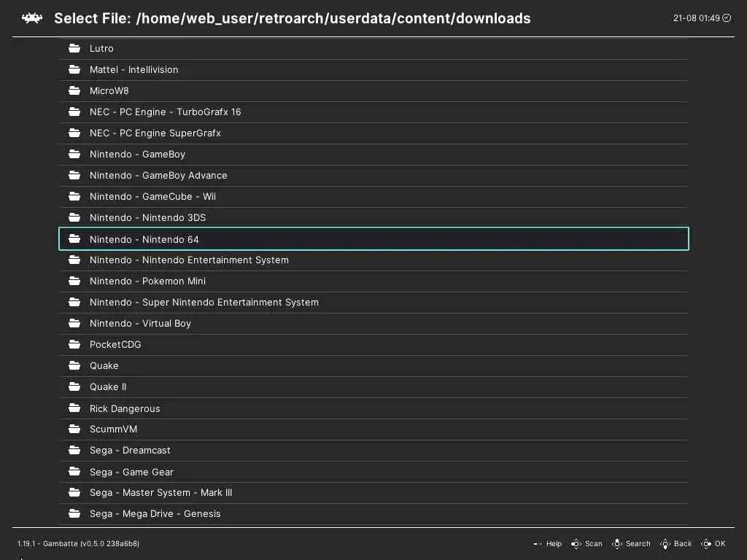Open Nintendo - Super Nintendo Entertainment System

pos(373,303)
